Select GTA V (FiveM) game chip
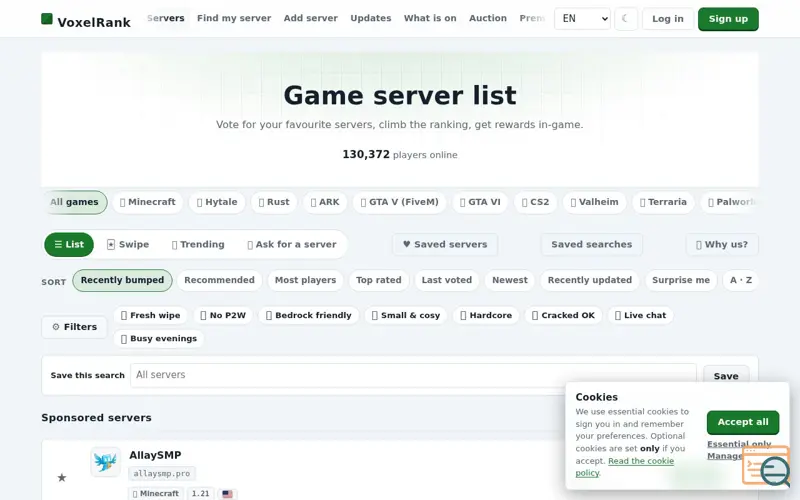 [399, 202]
